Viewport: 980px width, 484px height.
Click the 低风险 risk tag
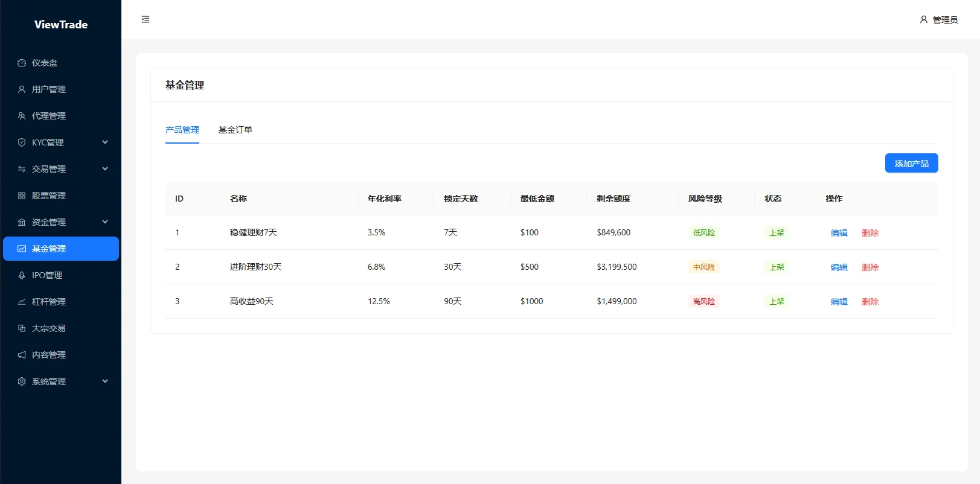coord(703,232)
